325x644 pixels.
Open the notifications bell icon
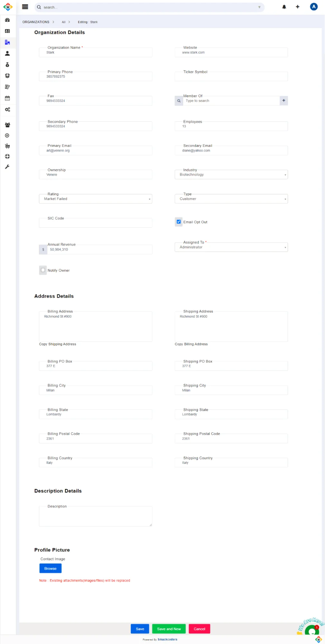tap(284, 7)
